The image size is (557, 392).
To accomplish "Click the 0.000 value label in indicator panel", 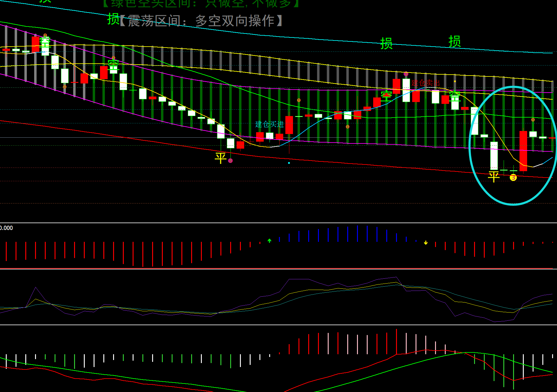I will click(x=6, y=228).
